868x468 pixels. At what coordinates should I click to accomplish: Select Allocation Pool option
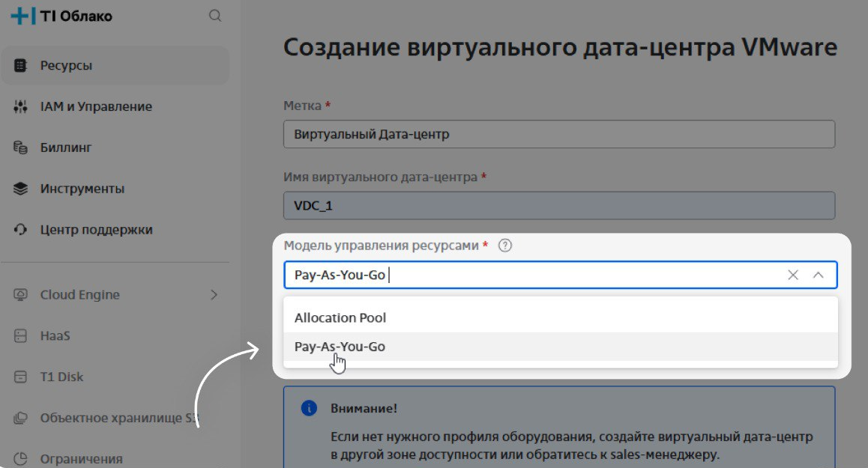tap(340, 317)
